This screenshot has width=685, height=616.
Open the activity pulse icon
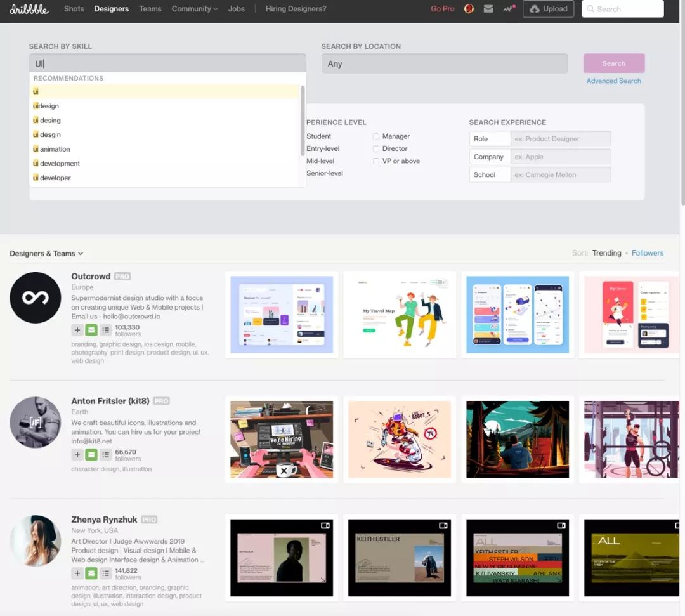tap(509, 8)
